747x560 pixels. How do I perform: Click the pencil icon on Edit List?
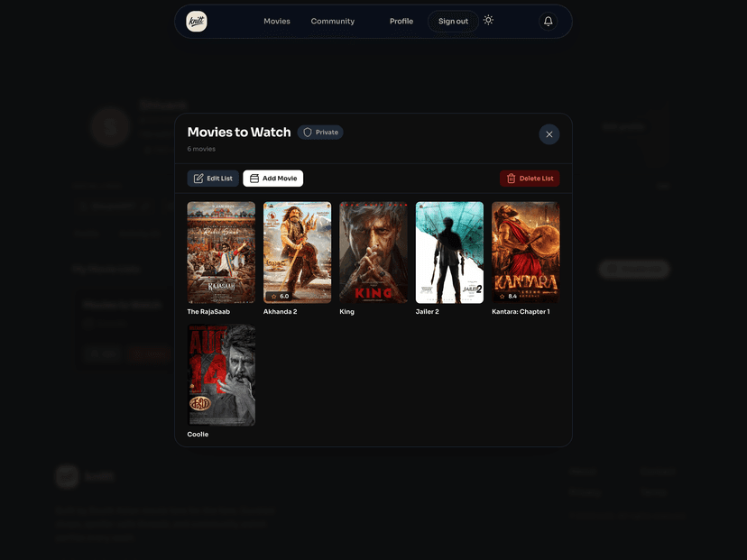pyautogui.click(x=198, y=179)
